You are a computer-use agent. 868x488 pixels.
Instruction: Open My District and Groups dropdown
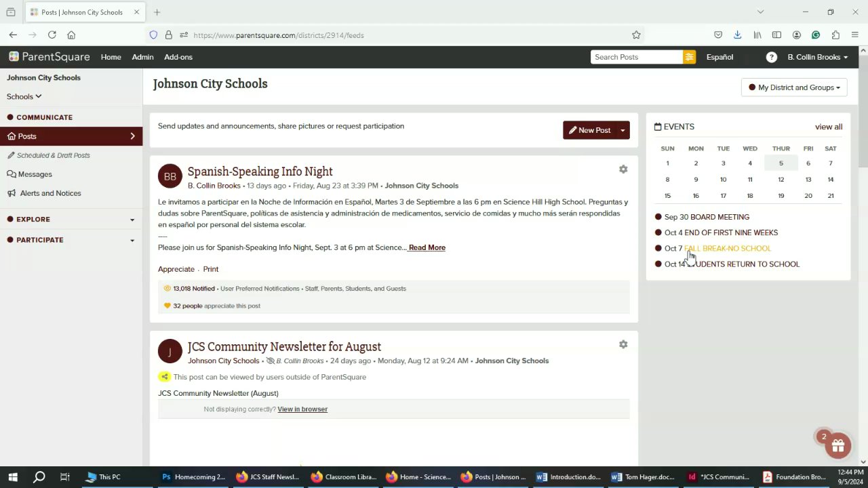(794, 87)
